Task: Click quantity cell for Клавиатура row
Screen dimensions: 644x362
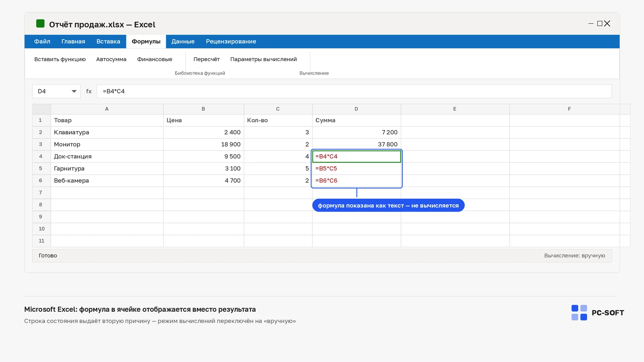Action: click(x=278, y=132)
